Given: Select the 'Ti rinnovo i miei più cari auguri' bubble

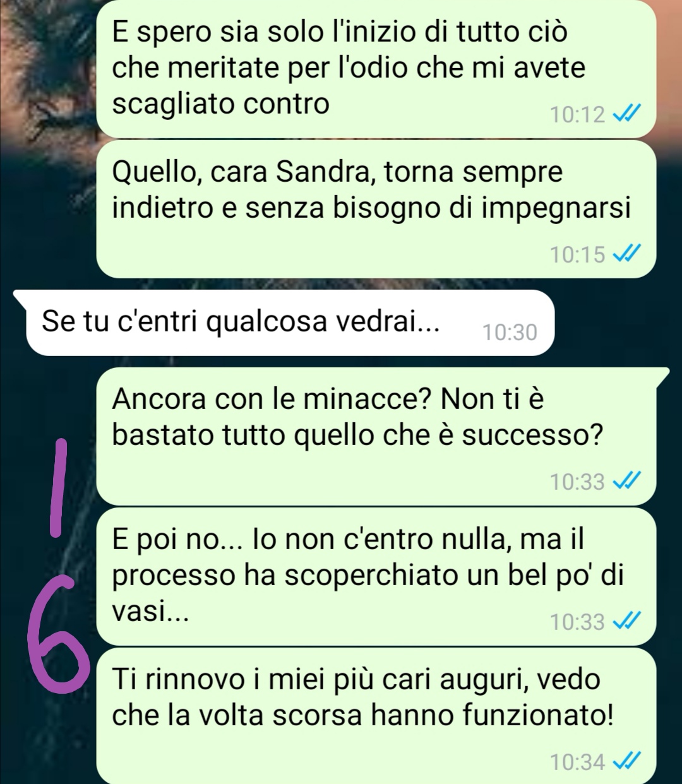Looking at the screenshot, I should [x=376, y=716].
